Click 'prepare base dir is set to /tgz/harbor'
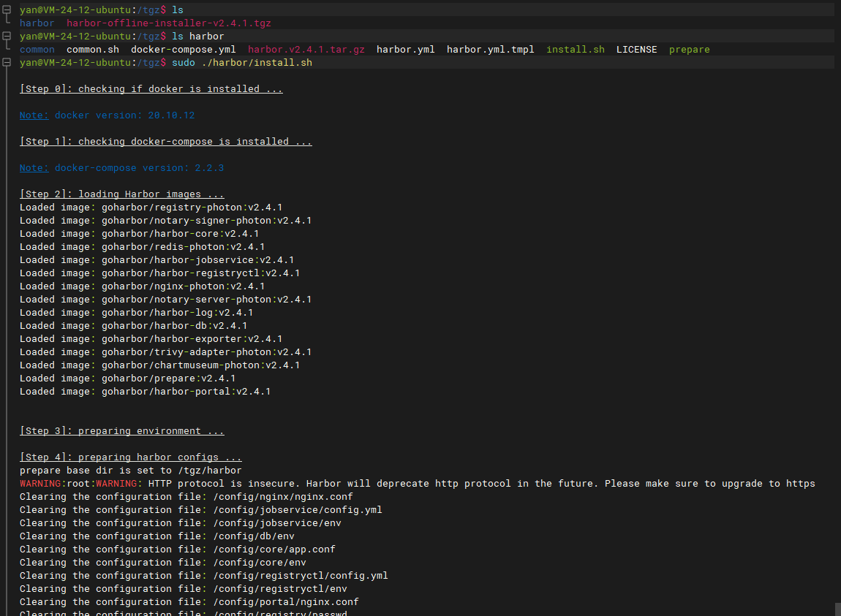The image size is (841, 616). (131, 470)
